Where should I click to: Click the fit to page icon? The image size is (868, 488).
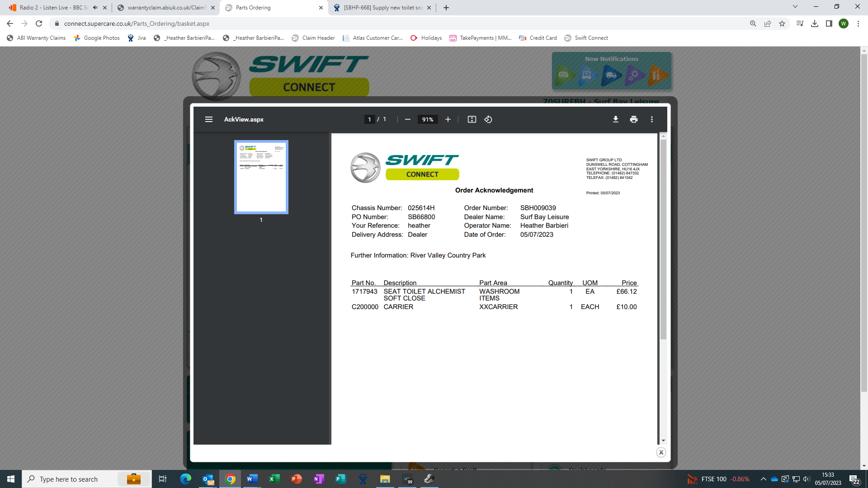tap(472, 119)
